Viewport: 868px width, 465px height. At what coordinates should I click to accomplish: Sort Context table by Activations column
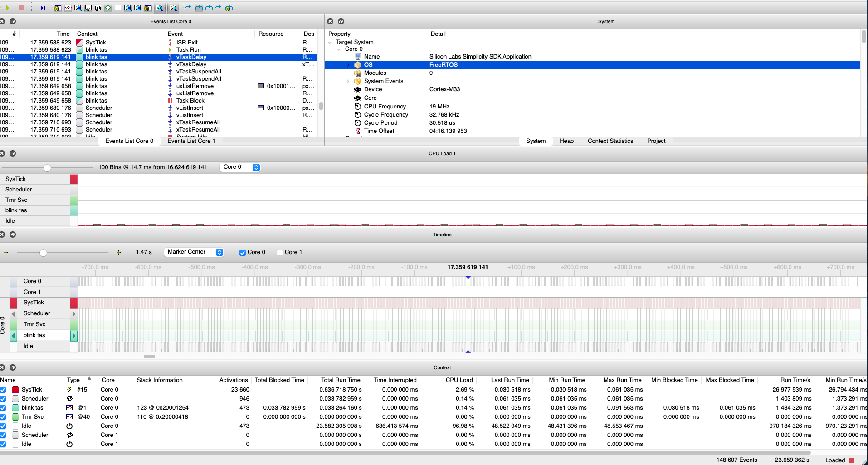[234, 380]
